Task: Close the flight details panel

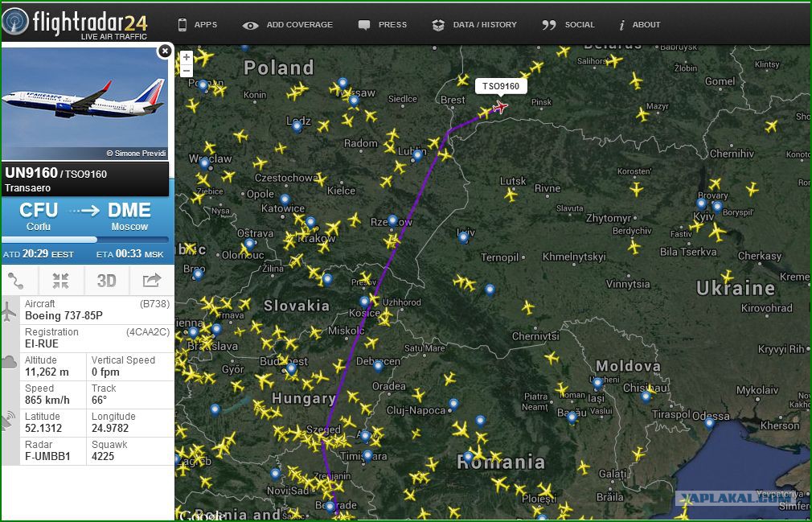Action: tap(165, 51)
